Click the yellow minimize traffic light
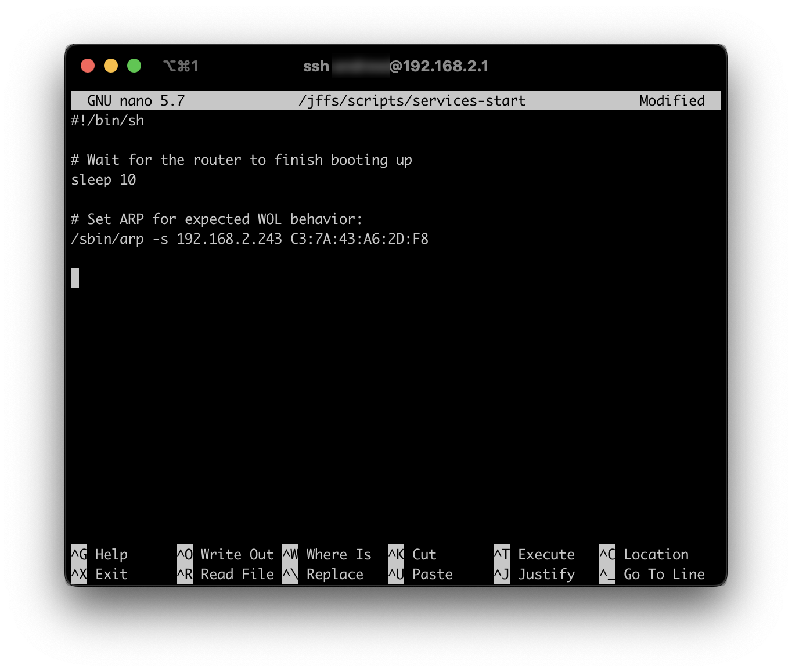 [x=111, y=66]
